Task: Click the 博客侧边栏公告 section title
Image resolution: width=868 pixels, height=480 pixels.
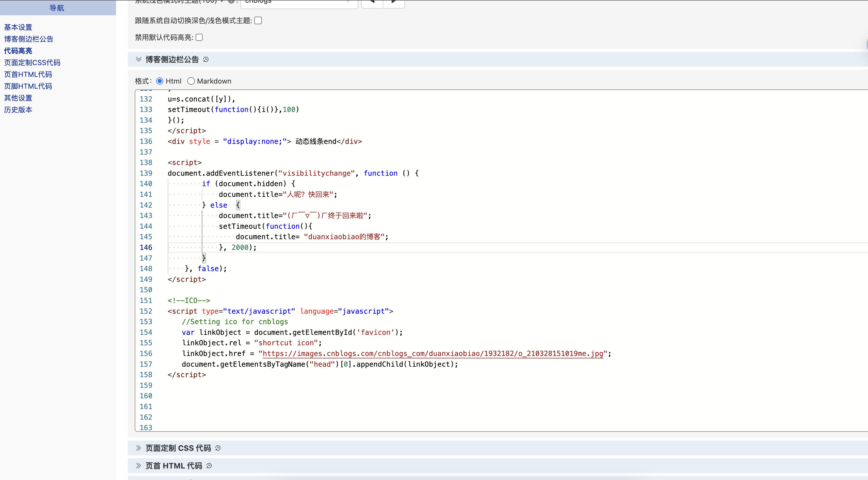Action: [x=172, y=60]
